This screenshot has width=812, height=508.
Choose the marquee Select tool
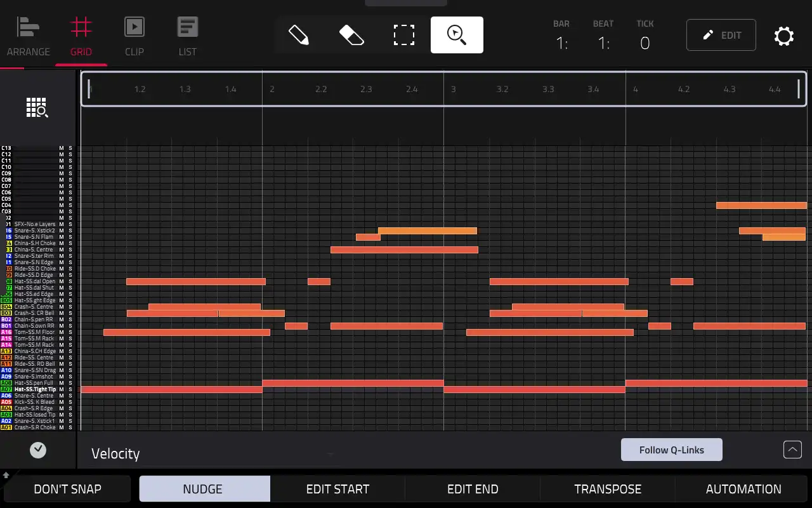click(404, 35)
